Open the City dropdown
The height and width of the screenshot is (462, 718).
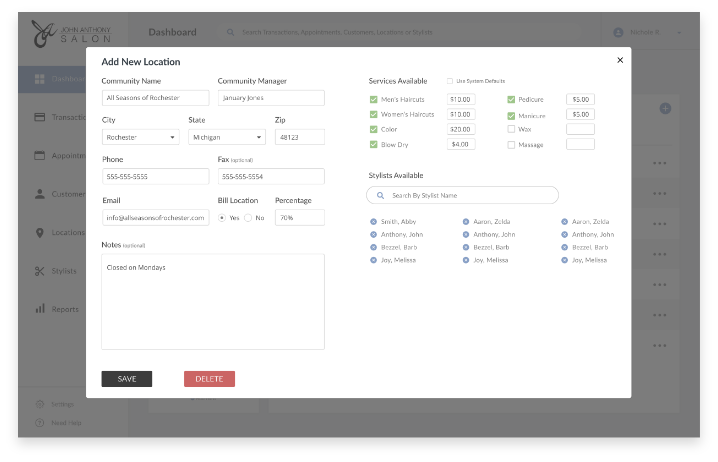(140, 137)
